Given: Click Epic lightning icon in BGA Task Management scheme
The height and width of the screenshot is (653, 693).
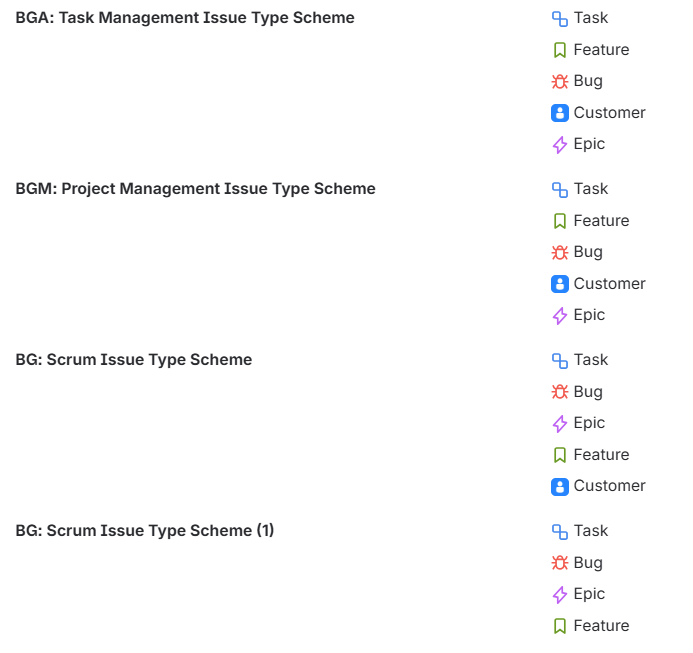Looking at the screenshot, I should [560, 145].
